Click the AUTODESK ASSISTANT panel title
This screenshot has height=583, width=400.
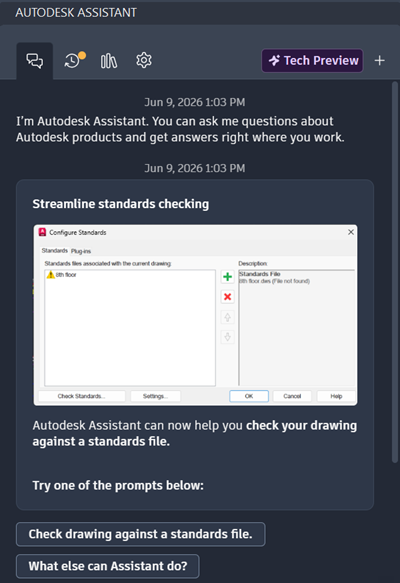tap(76, 13)
